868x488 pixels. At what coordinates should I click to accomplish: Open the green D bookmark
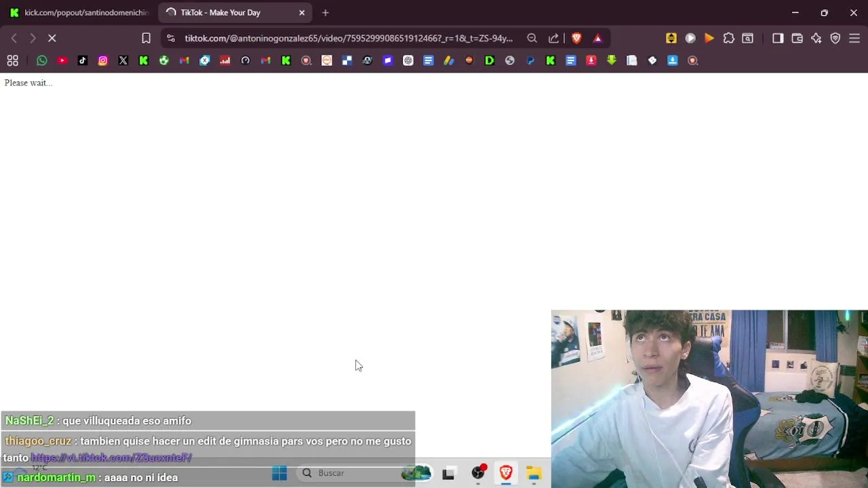pos(490,60)
